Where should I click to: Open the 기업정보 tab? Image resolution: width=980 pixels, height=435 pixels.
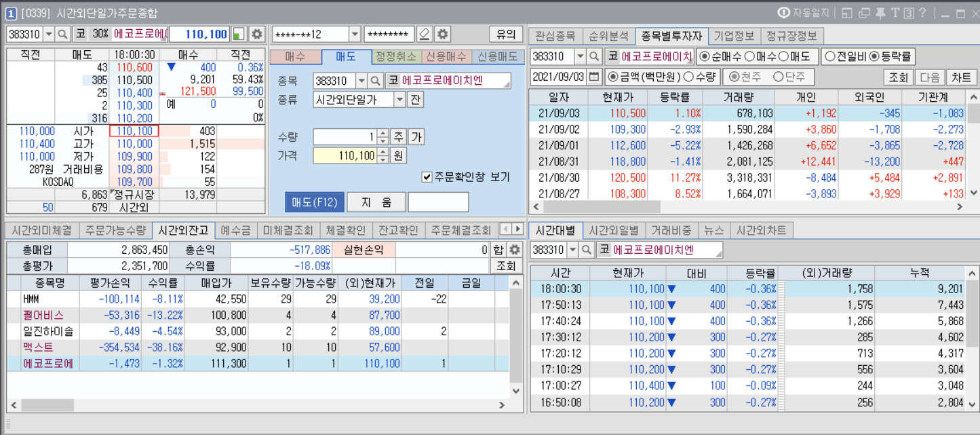733,35
